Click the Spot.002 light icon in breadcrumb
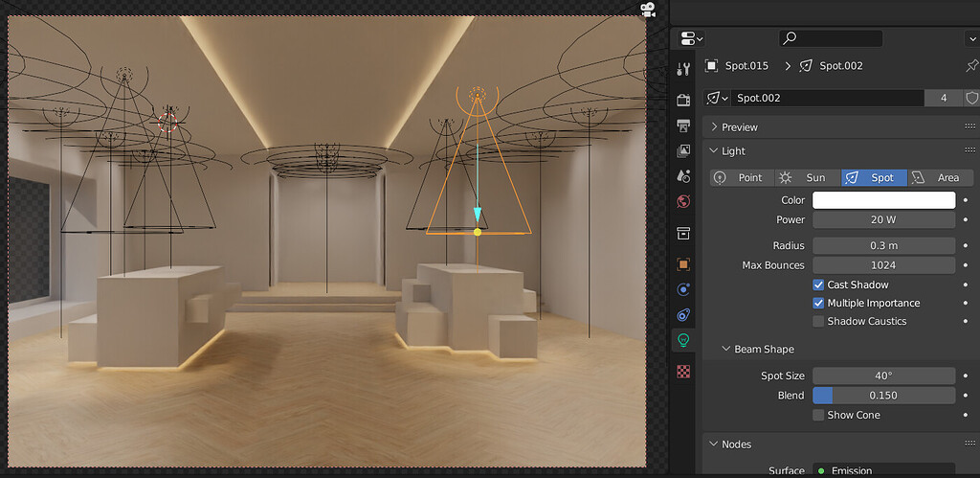 pos(806,66)
